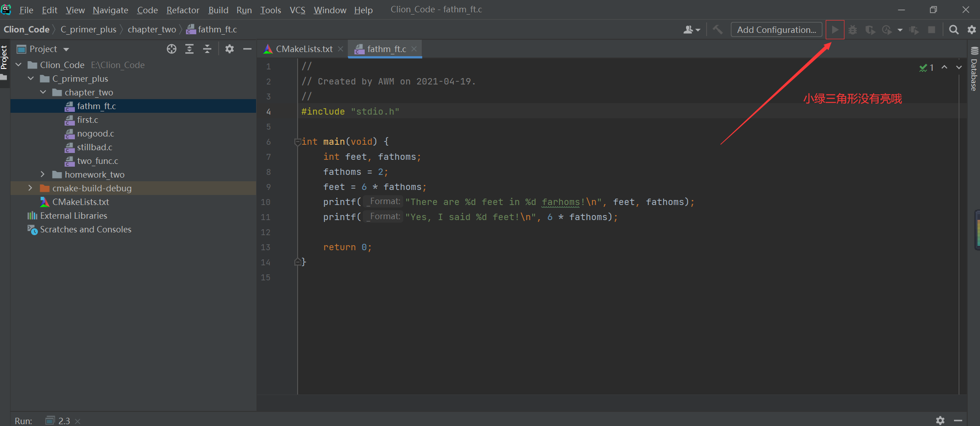The height and width of the screenshot is (426, 980).
Task: Click Select Opened File target icon
Action: click(x=172, y=49)
